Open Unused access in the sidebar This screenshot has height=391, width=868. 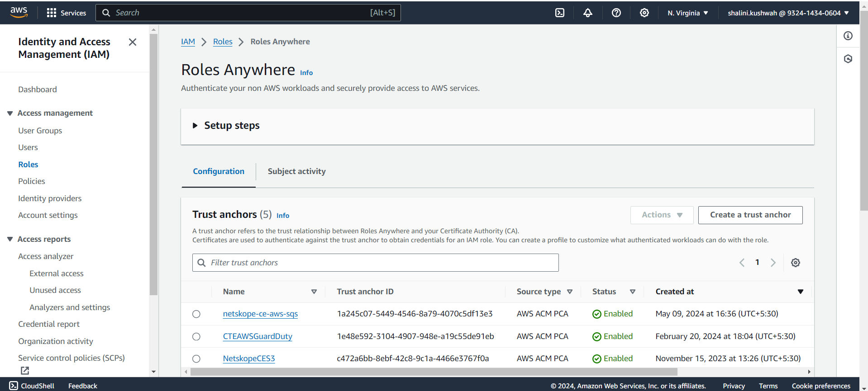(x=55, y=290)
